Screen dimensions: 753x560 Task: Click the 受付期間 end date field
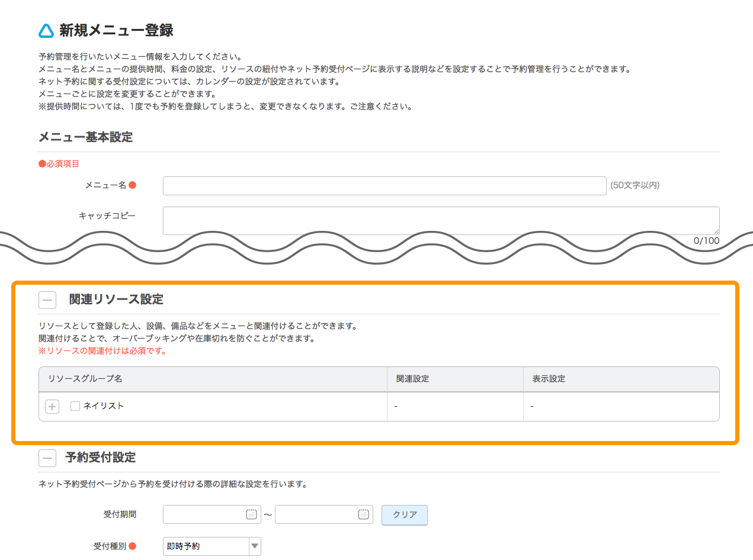click(324, 514)
